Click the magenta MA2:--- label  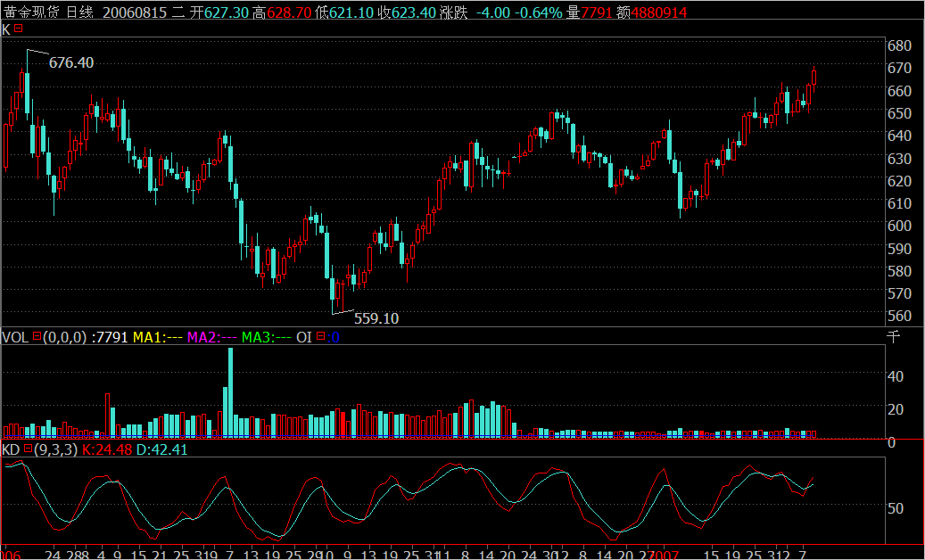[212, 337]
